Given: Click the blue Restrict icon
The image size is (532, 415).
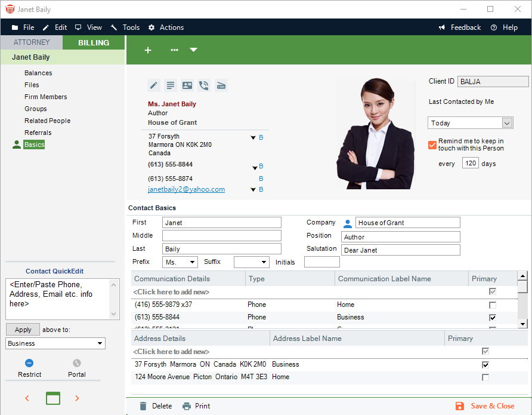Looking at the screenshot, I should [x=29, y=363].
